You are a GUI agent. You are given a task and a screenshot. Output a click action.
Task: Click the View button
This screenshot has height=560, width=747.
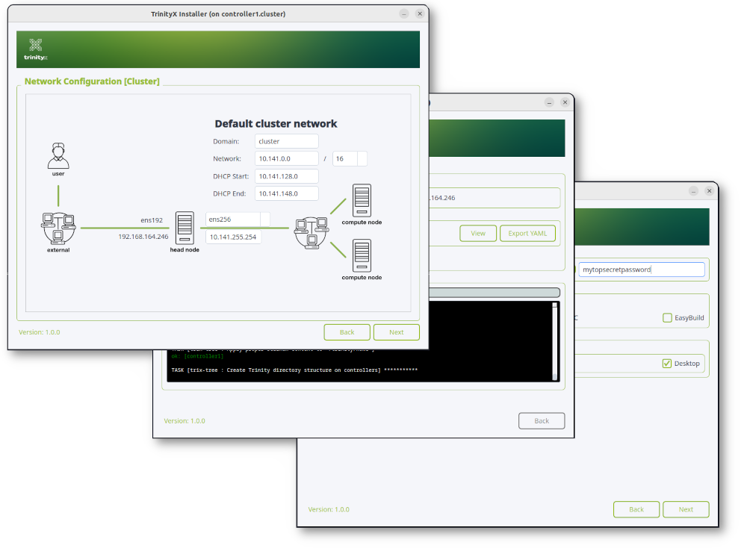(478, 234)
